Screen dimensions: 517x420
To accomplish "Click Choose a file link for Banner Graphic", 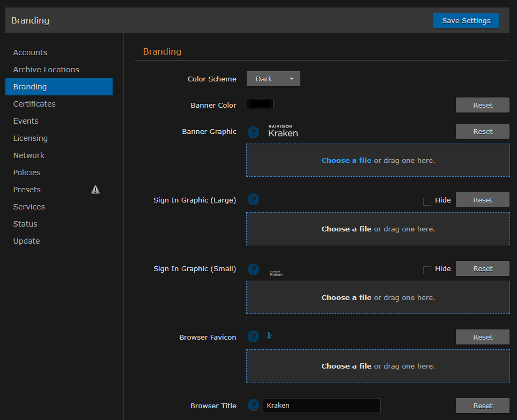I will (x=346, y=160).
